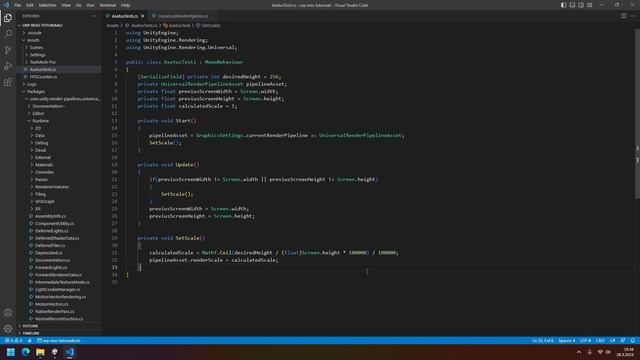Launch Microsoft Edge from the taskbar

pos(25,352)
